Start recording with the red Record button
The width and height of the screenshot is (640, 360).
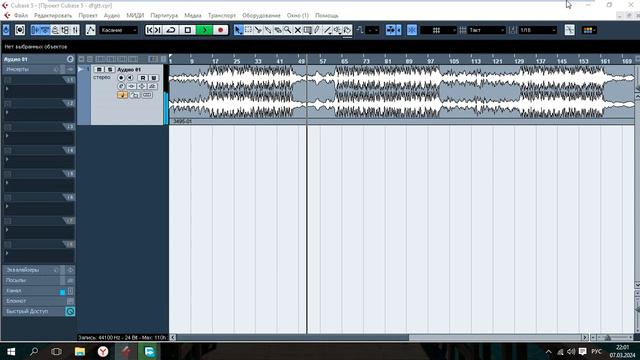tap(220, 30)
